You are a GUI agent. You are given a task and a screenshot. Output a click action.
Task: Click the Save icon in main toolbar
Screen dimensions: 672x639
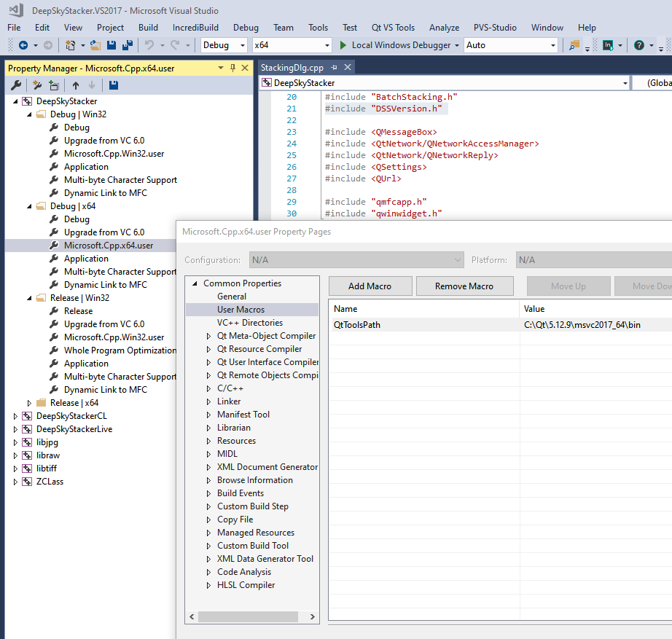point(112,45)
